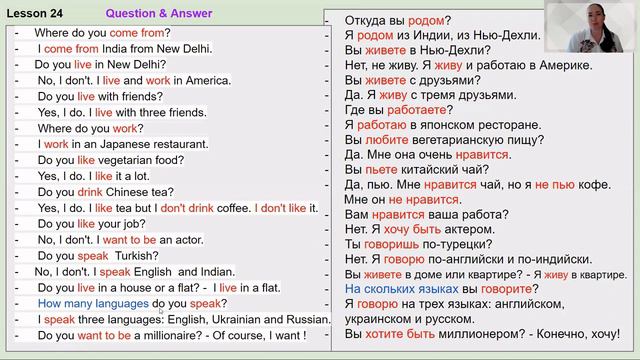The image size is (640, 360).
Task: Click the purple 'Question & Answer' title
Action: (159, 13)
